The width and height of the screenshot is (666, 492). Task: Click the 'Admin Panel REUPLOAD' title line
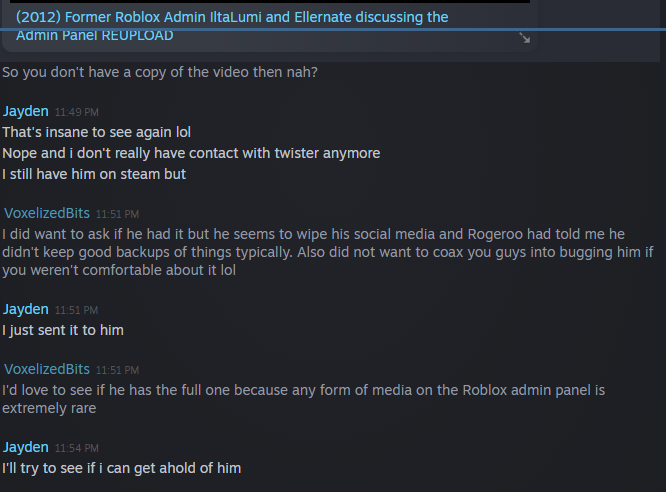(x=95, y=35)
